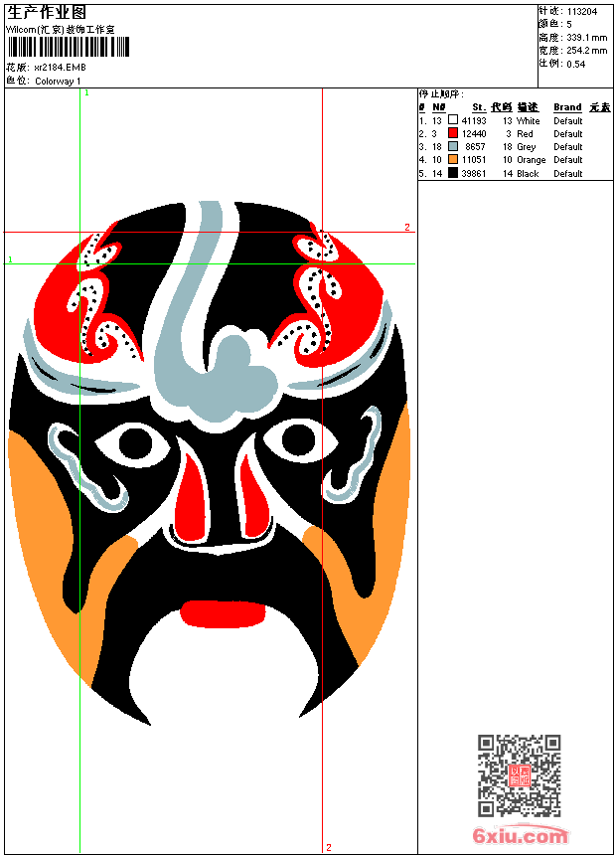Click the St. column header
Viewport: 616px width, 855px height.
point(479,107)
